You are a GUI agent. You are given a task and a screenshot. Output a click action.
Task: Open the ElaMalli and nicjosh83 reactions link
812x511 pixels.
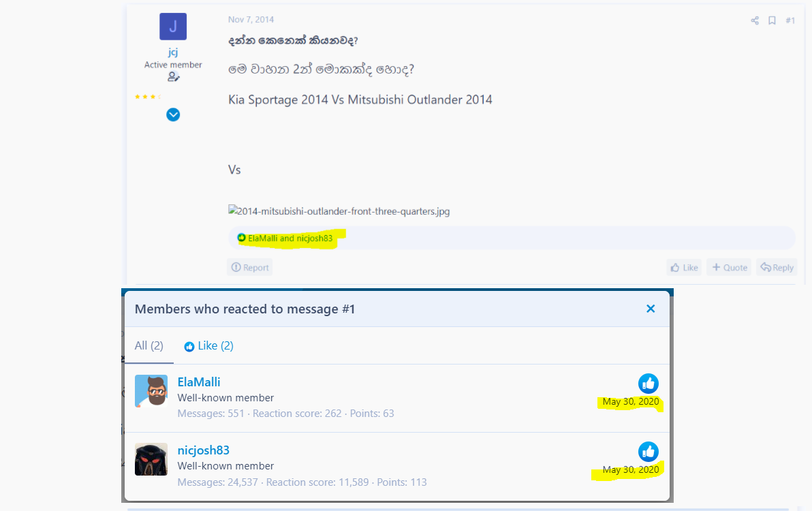[290, 238]
